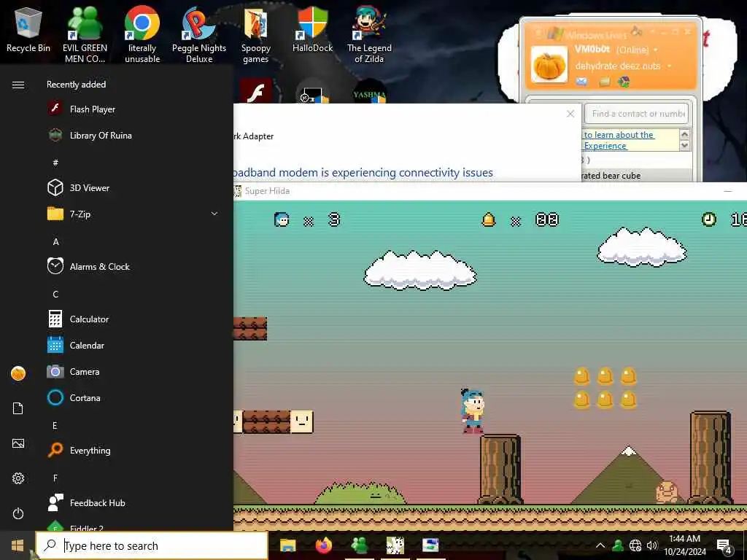Open The Legend of Zilda shortcut
Image resolution: width=747 pixels, height=560 pixels.
click(369, 34)
